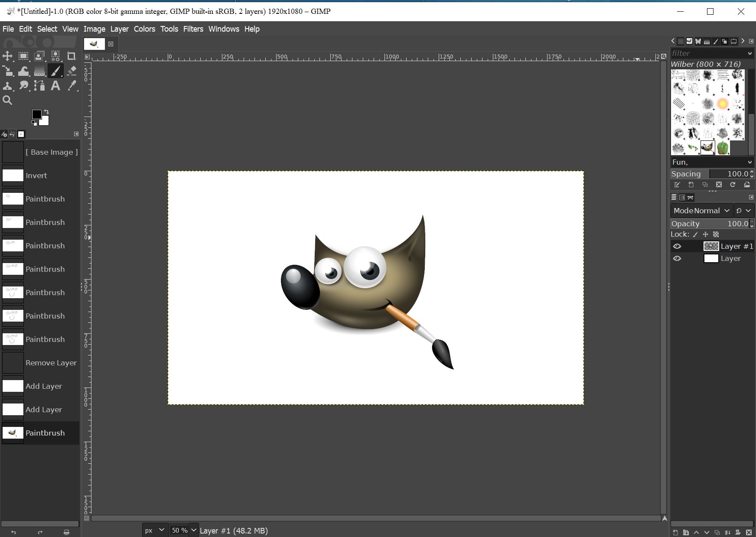
Task: Open the Windows menu
Action: [x=224, y=29]
